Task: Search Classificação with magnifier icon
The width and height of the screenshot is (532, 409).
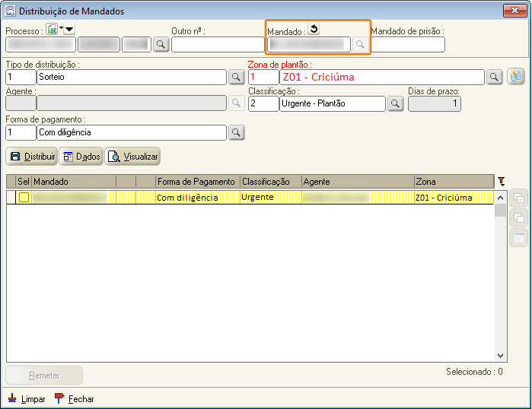Action: click(395, 103)
